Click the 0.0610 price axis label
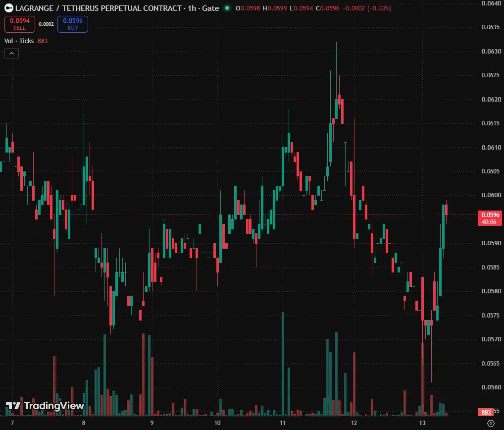 tap(491, 147)
